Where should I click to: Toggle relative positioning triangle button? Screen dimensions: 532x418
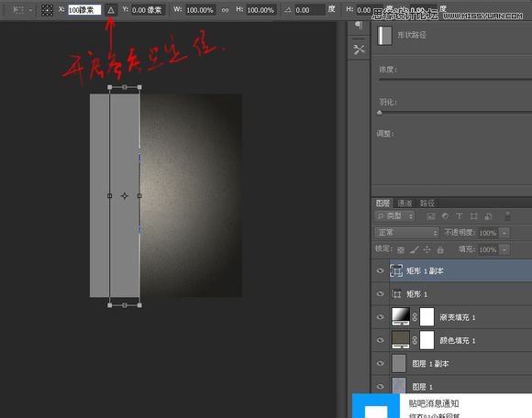coord(111,10)
